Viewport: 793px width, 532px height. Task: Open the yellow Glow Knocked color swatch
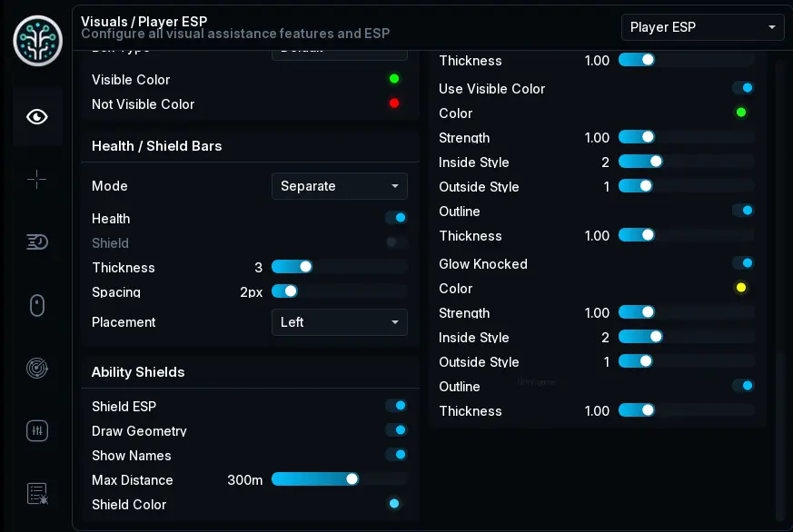[x=741, y=288]
